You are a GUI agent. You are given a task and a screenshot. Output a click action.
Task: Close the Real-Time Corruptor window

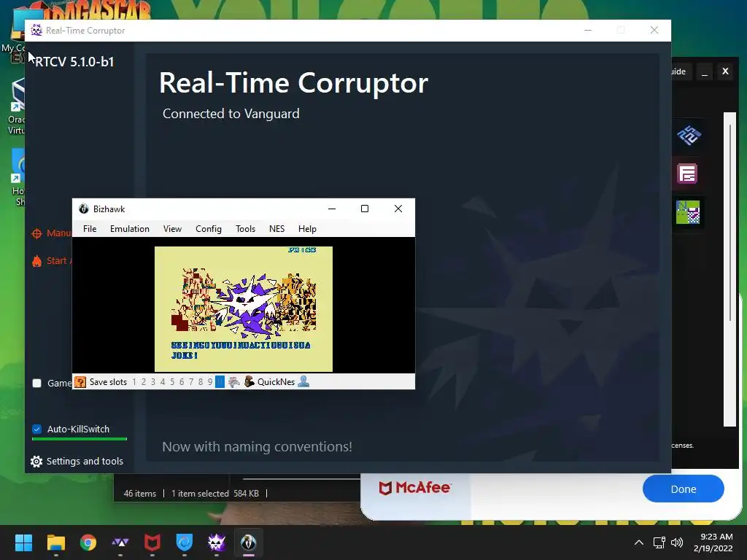654,30
